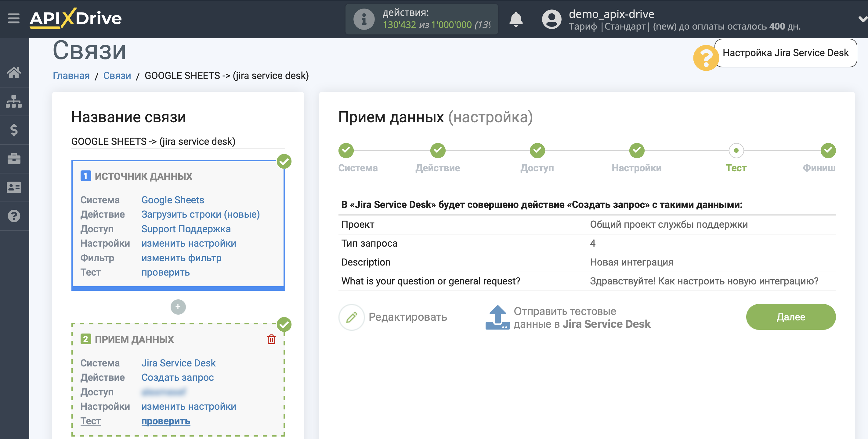Click the ИСТОЧНИК ДАННЫХ header
This screenshot has width=868, height=439.
(x=143, y=177)
